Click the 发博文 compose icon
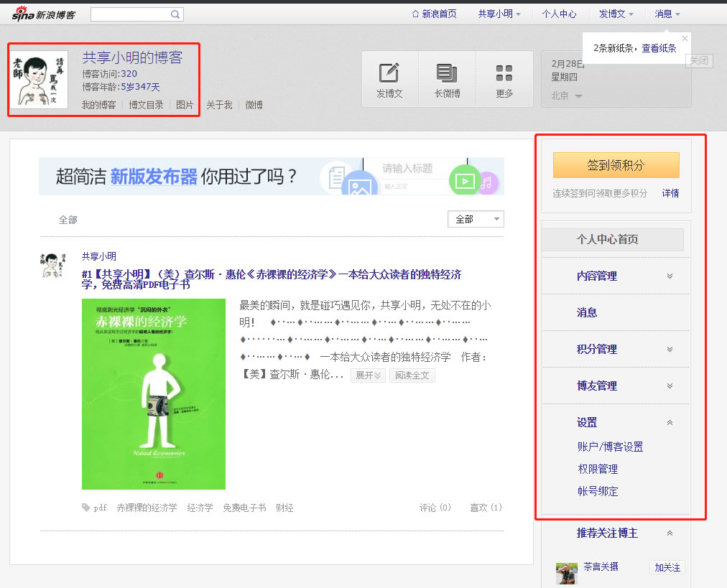The image size is (727, 588). pyautogui.click(x=389, y=73)
